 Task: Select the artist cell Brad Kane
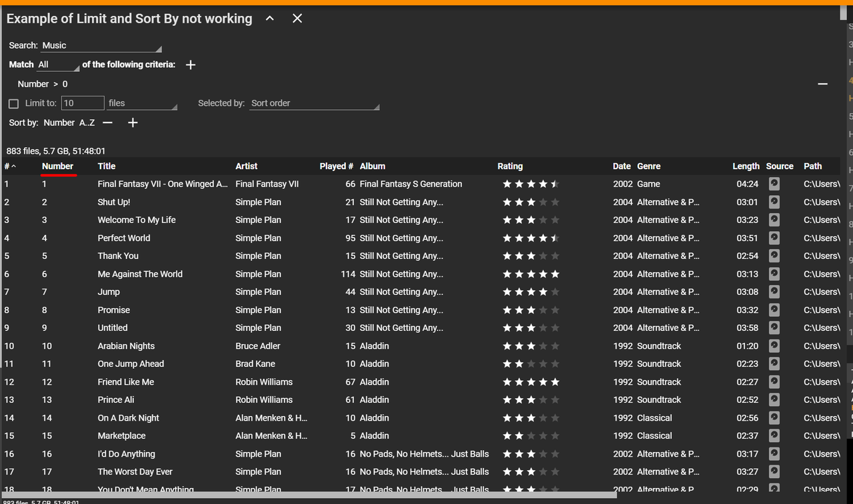point(255,364)
